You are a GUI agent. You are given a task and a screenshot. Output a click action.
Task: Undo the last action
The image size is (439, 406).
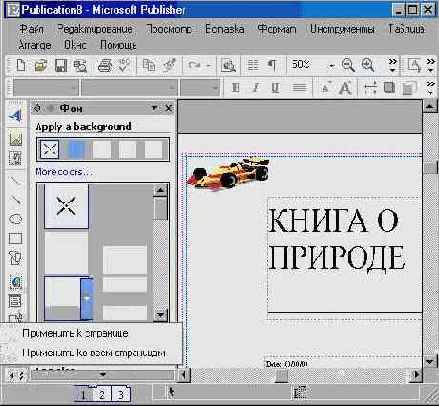pyautogui.click(x=194, y=65)
